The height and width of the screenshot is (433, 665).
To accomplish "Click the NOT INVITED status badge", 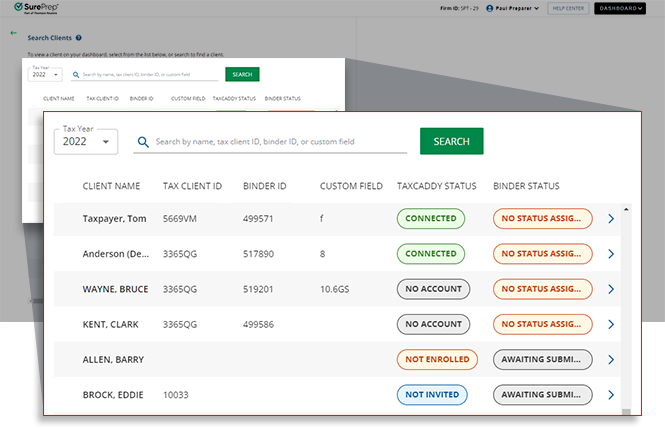I will click(x=433, y=395).
